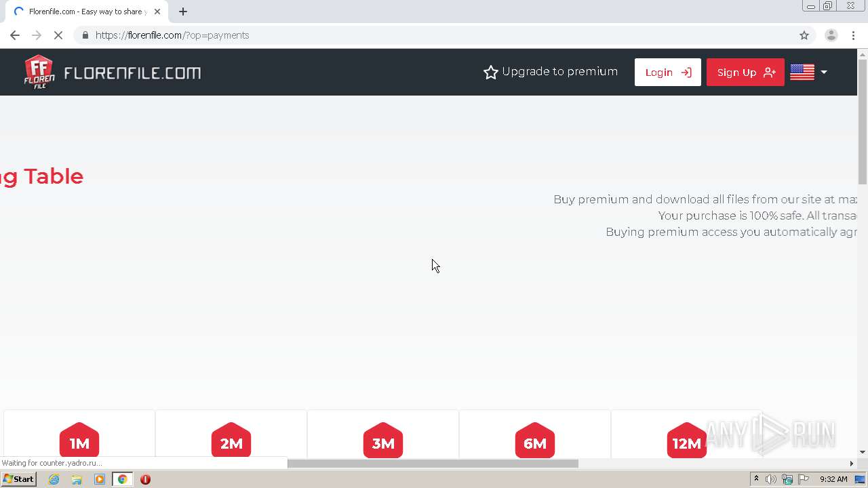Click the scroll down arrow
The image size is (868, 488).
(x=863, y=452)
